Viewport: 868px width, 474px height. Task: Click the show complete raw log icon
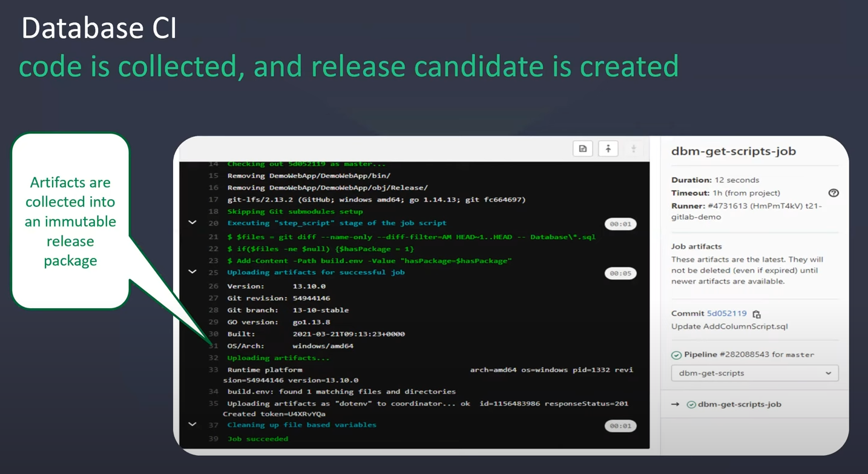(583, 149)
